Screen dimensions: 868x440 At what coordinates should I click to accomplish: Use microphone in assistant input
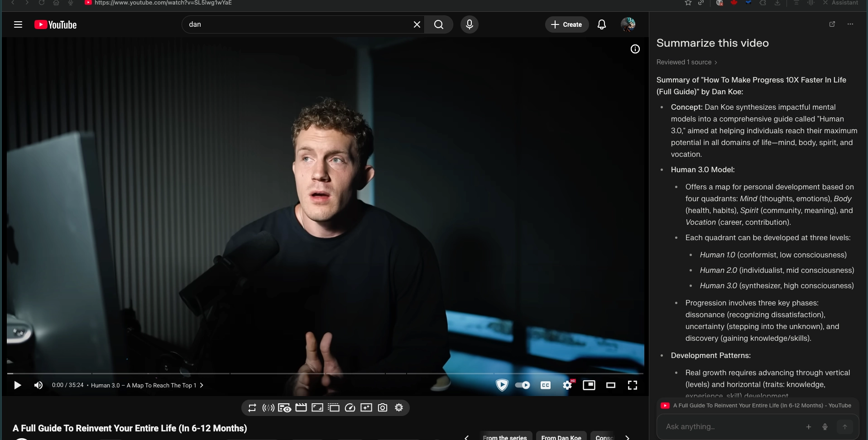(825, 426)
